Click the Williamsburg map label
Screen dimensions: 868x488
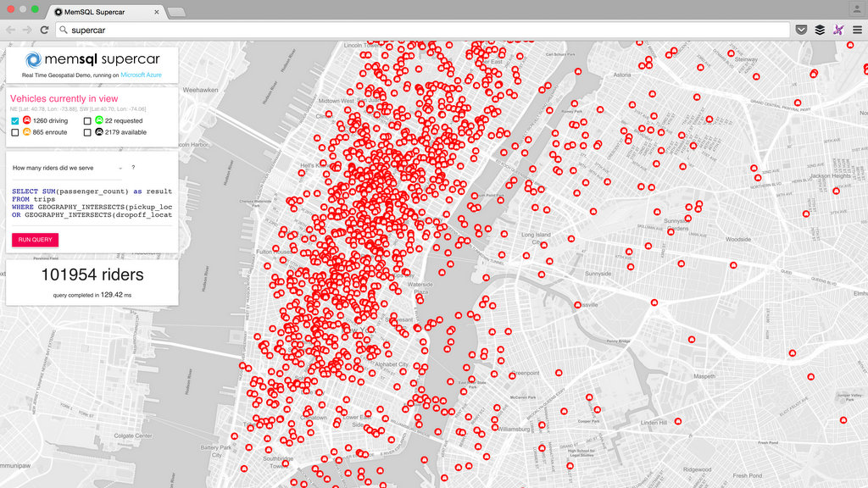(514, 429)
